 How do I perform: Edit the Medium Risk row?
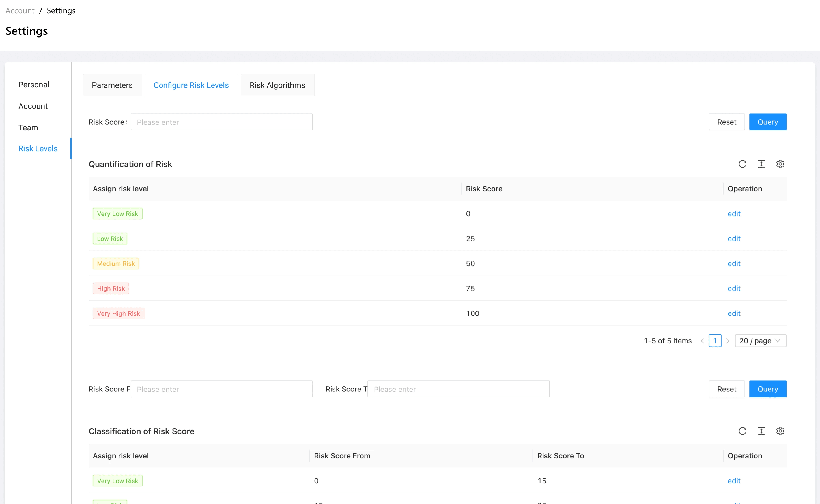tap(734, 263)
